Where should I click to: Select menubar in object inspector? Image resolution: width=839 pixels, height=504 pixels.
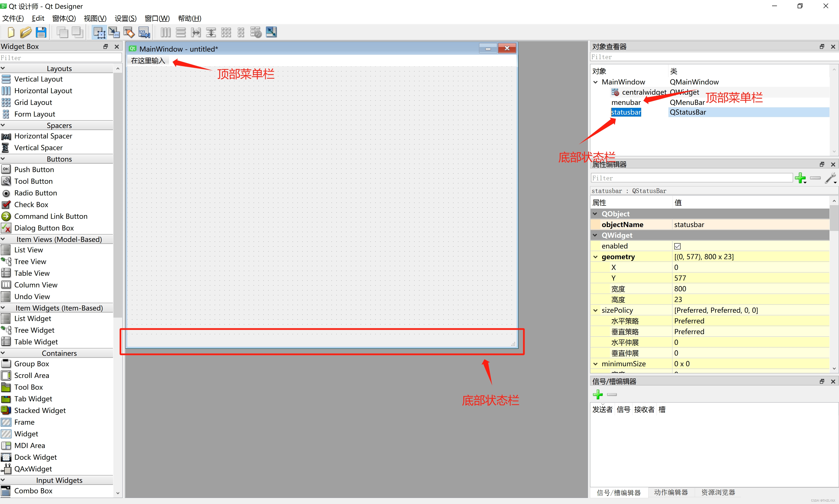click(626, 102)
